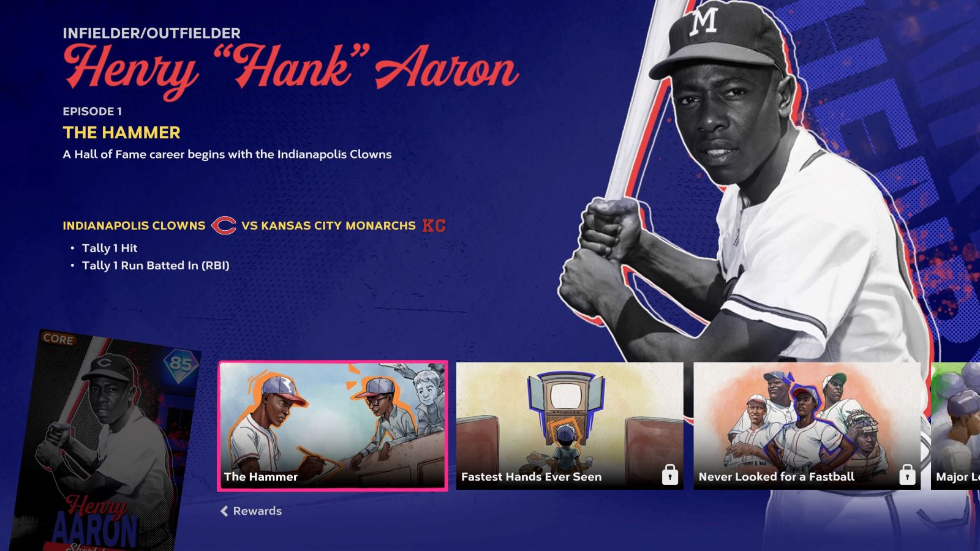Image resolution: width=980 pixels, height=551 pixels.
Task: Click the CORE label on player card
Action: (58, 339)
